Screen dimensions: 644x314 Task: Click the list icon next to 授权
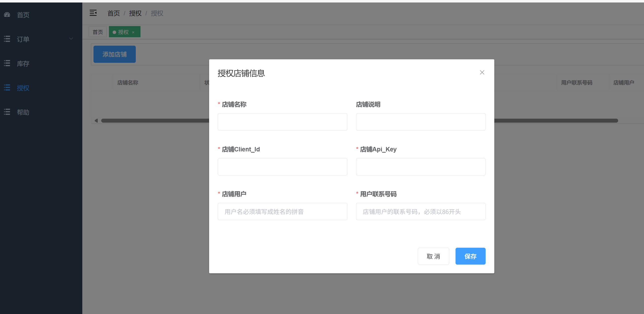[x=7, y=88]
